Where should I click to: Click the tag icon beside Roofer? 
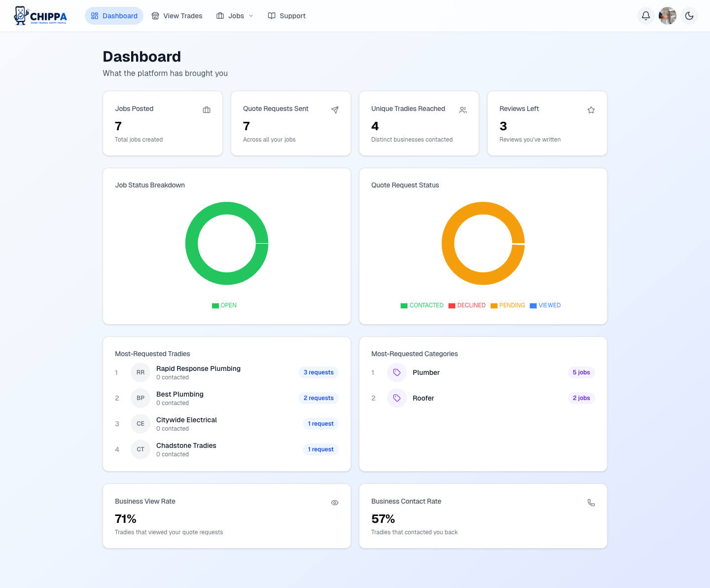[x=397, y=398]
